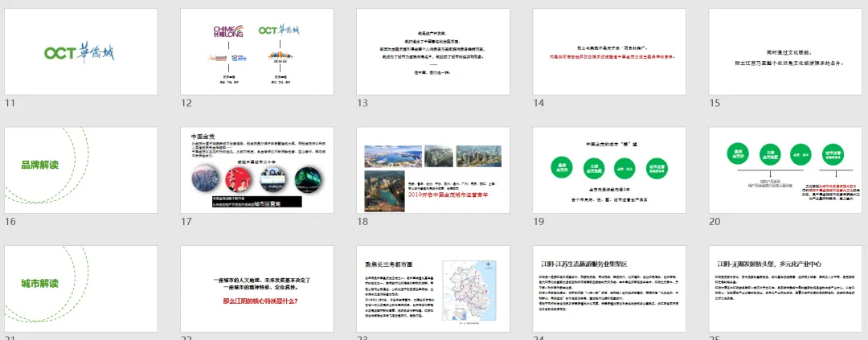
Task: Select the 城市解读 section slide
Action: point(81,289)
